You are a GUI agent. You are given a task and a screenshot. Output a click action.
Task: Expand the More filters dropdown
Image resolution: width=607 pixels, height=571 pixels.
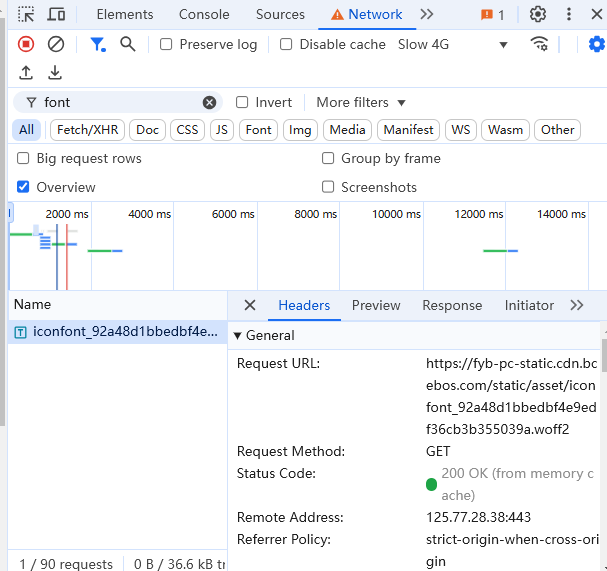[x=361, y=103]
